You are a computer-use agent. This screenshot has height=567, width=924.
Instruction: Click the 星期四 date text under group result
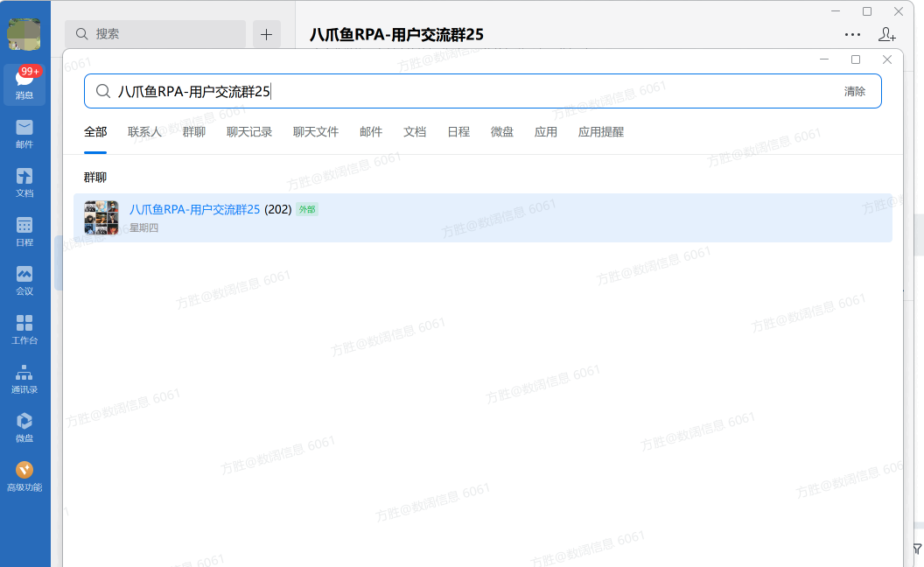pos(143,227)
